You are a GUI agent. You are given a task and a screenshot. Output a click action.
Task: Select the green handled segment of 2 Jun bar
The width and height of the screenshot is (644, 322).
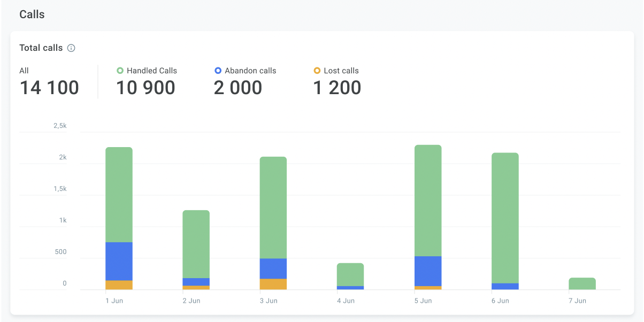196,244
